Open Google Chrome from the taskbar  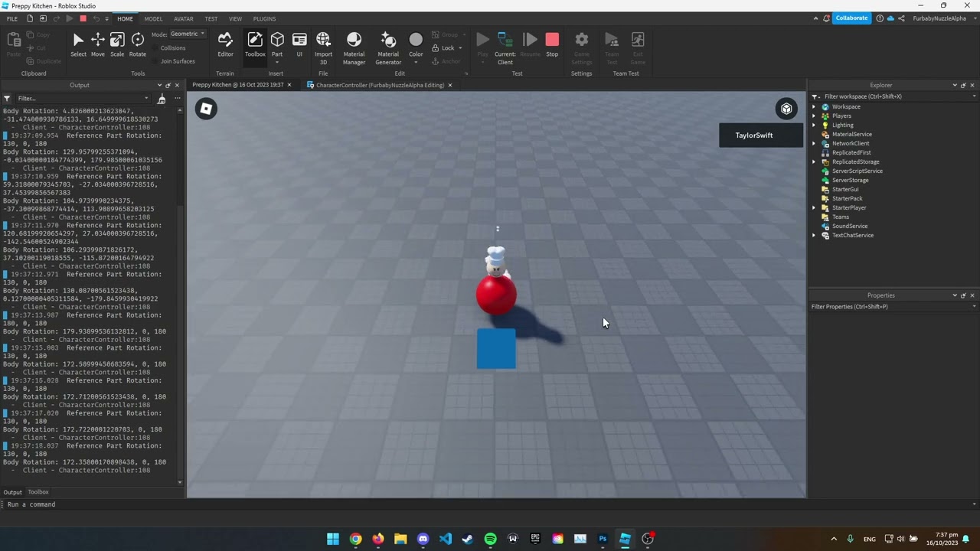tap(356, 539)
